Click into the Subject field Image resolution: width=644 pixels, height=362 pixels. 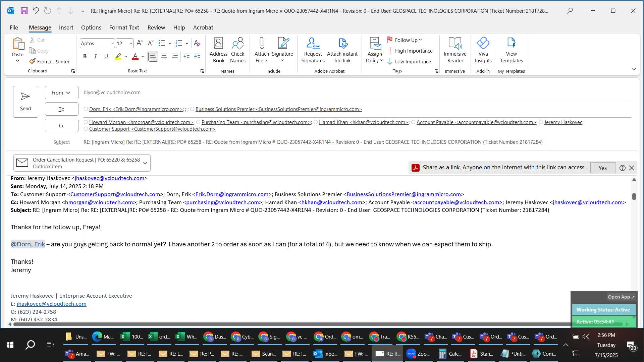357,142
